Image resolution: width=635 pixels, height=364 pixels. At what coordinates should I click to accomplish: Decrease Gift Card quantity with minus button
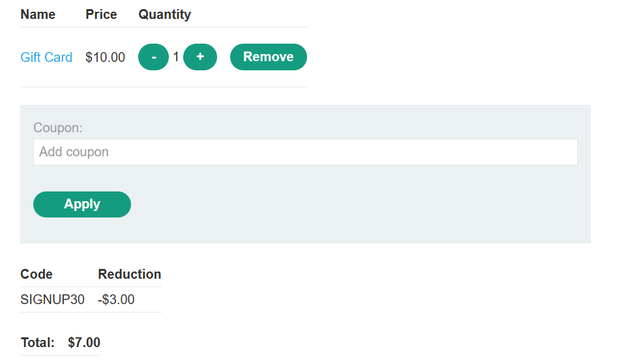153,57
